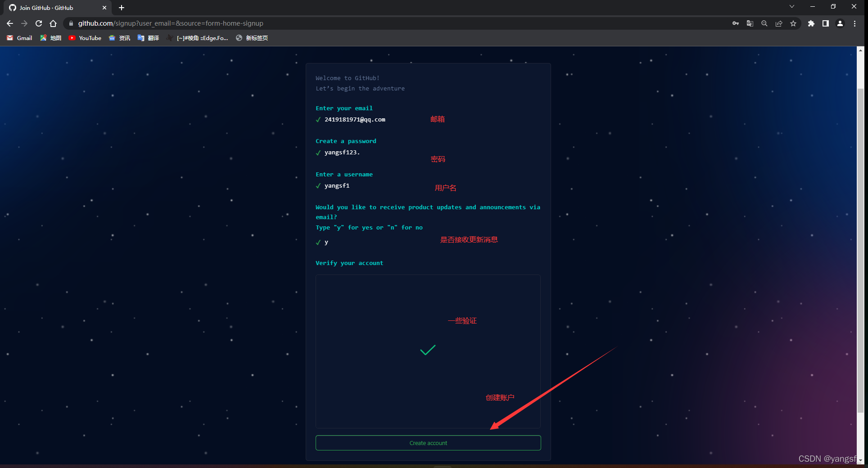The width and height of the screenshot is (868, 468).
Task: Click the Create account button
Action: pos(428,443)
